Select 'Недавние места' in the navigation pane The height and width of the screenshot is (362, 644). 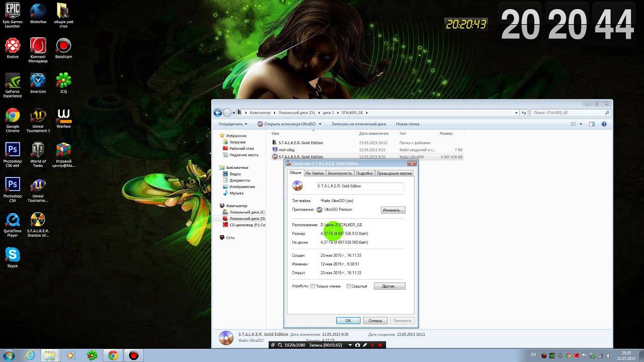pyautogui.click(x=240, y=155)
